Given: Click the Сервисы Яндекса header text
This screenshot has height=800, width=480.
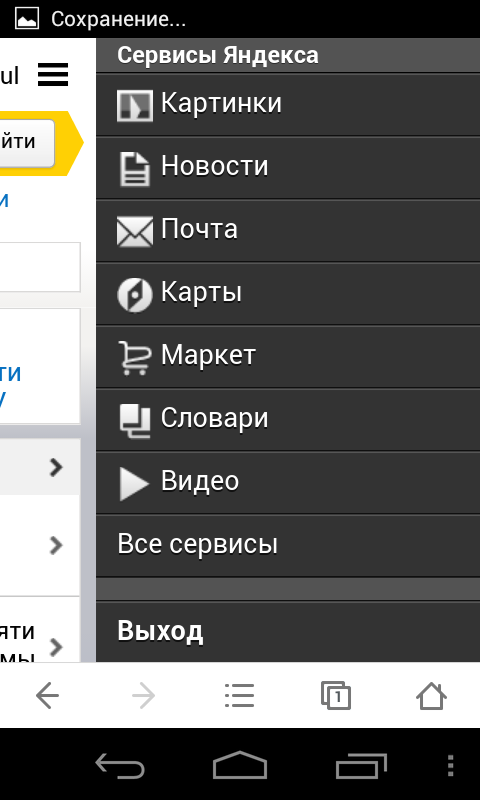Looking at the screenshot, I should coord(218,55).
